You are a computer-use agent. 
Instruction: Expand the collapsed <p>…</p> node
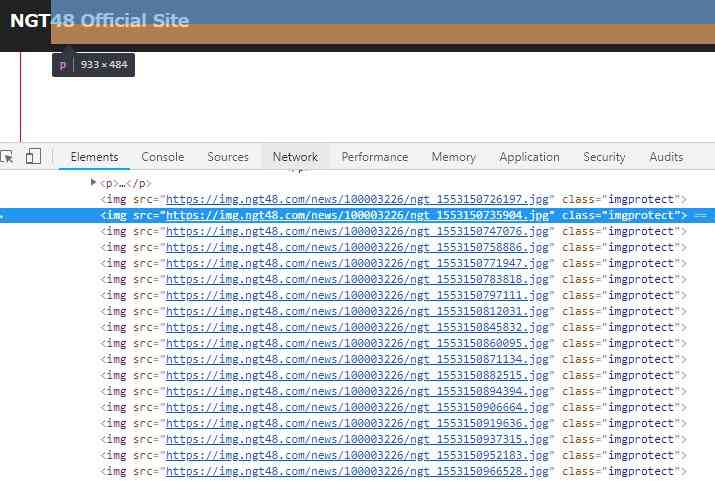click(93, 182)
